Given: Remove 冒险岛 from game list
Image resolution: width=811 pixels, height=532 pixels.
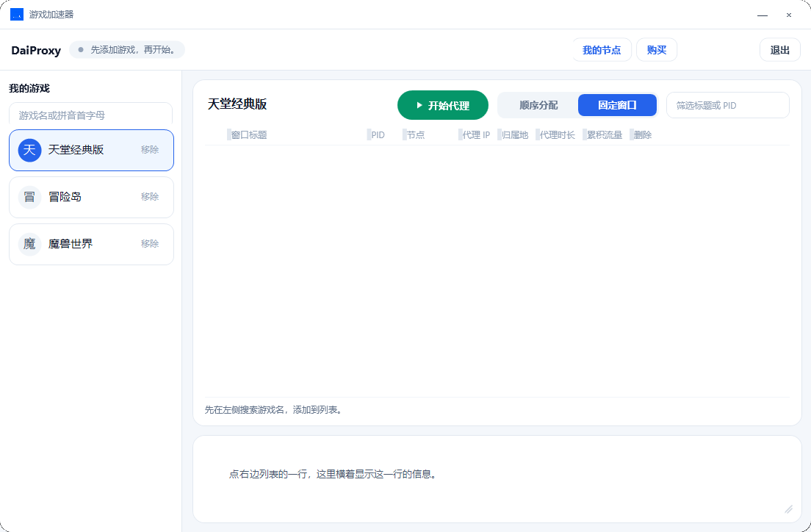Looking at the screenshot, I should [150, 197].
